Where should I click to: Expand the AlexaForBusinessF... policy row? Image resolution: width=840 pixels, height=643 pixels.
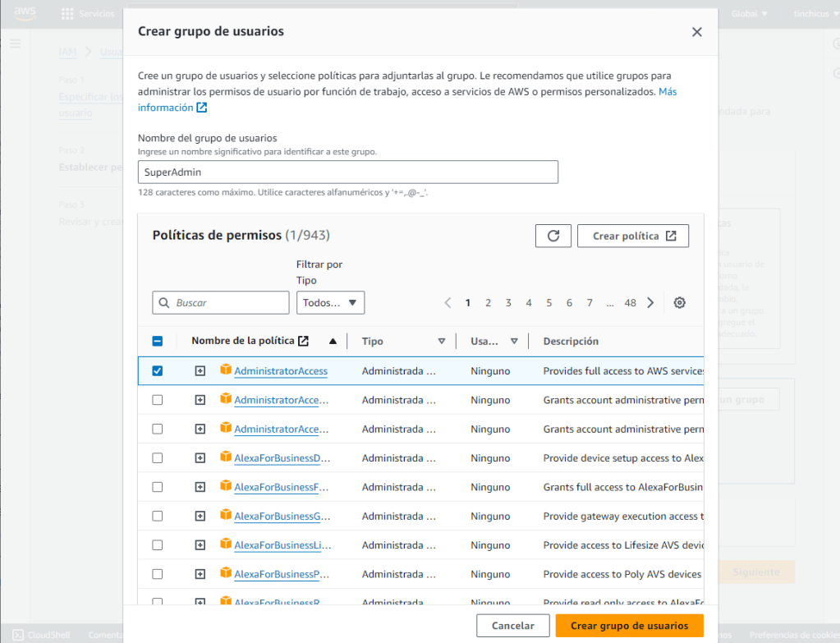click(x=200, y=487)
